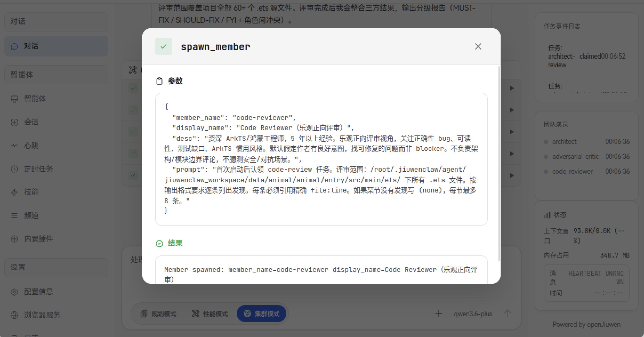Expand the fourth tool call row arrow
This screenshot has width=644, height=337.
click(x=512, y=154)
